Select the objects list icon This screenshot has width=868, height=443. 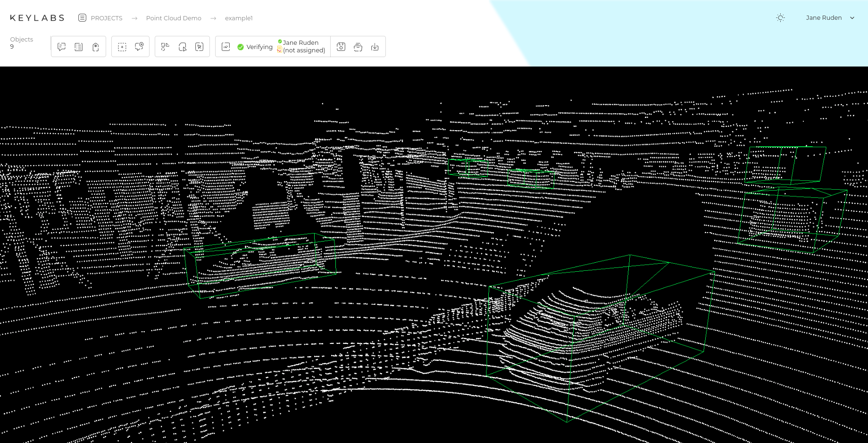78,46
